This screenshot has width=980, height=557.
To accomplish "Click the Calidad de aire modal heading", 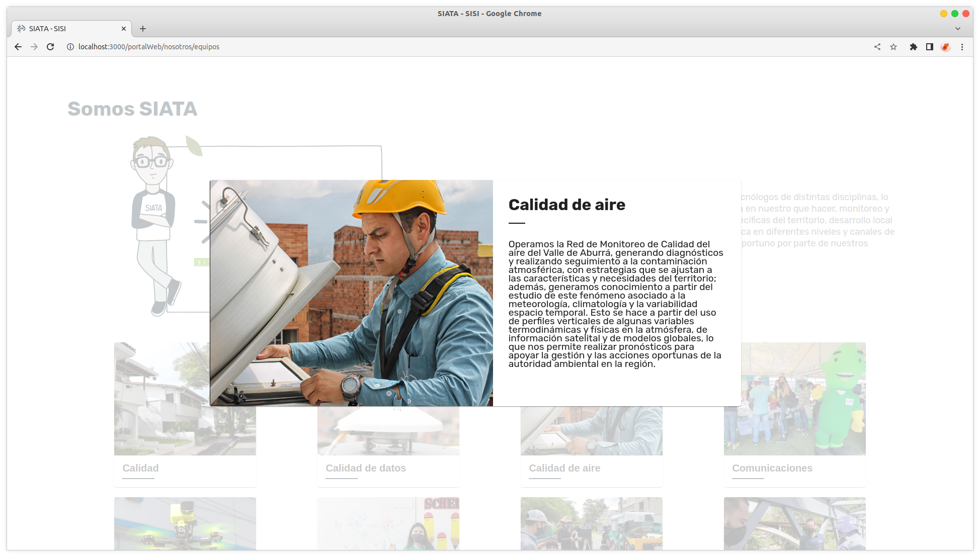I will tap(567, 205).
